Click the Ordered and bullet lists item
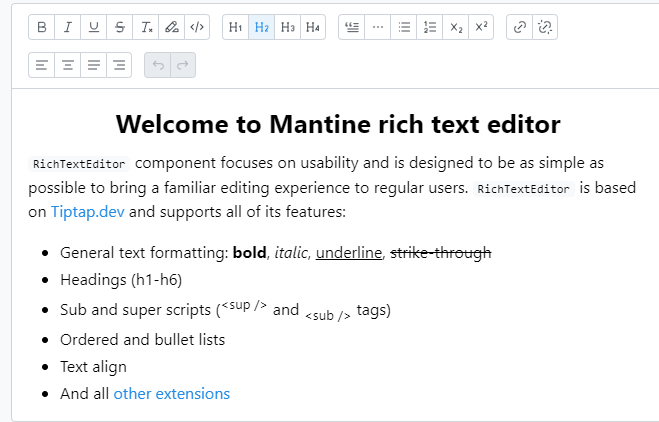This screenshot has height=422, width=659. point(142,340)
